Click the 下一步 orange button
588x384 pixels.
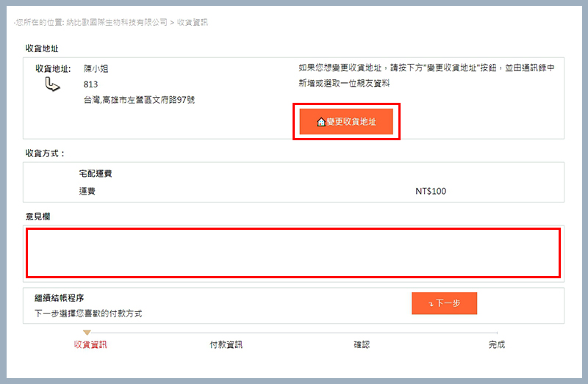coord(445,303)
